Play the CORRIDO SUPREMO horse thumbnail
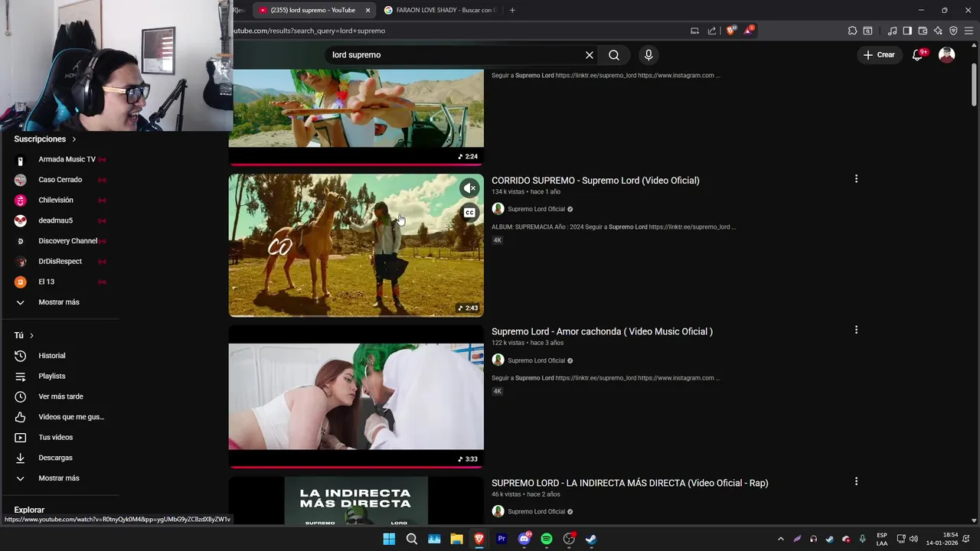 (x=356, y=245)
